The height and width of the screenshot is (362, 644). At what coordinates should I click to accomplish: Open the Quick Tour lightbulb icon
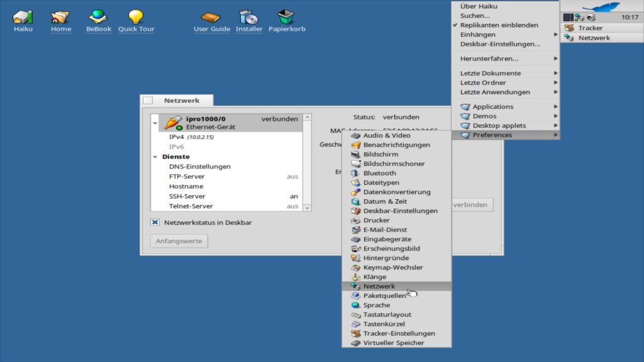coord(136,21)
